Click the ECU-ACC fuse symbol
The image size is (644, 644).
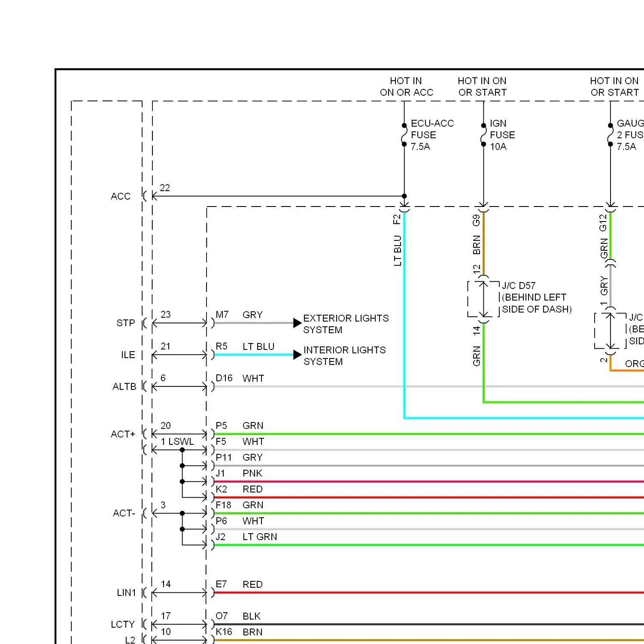404,135
